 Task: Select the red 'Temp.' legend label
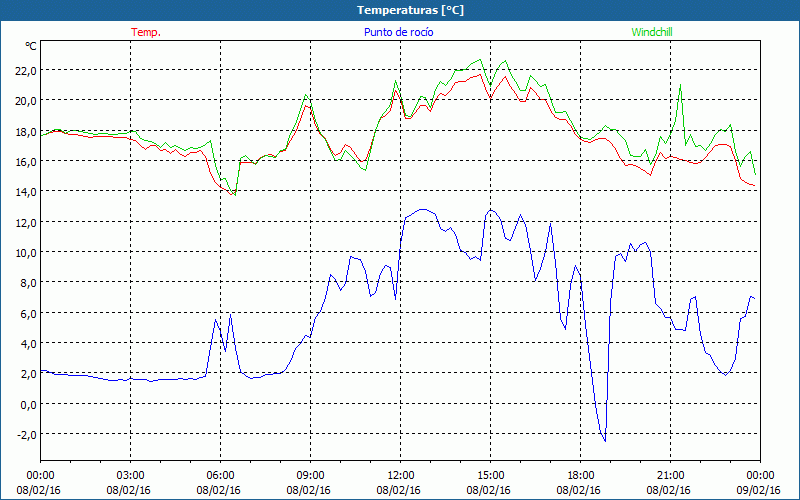pos(146,32)
